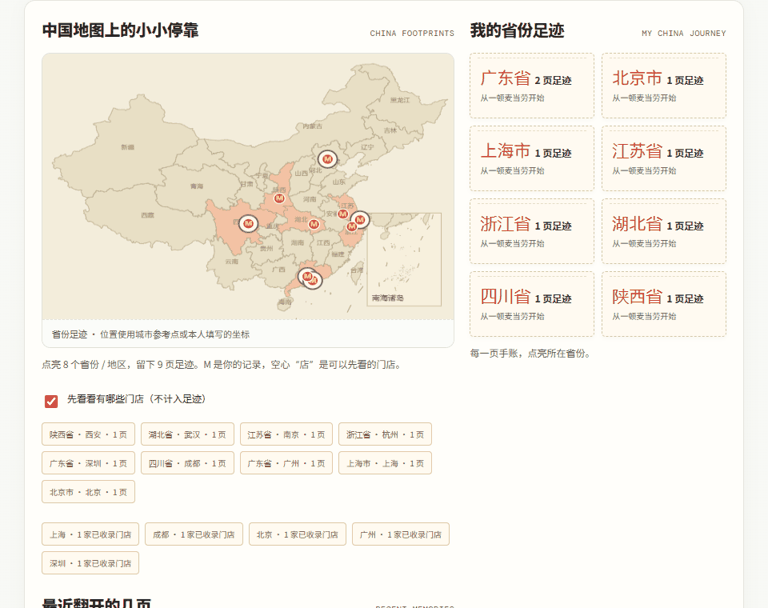768x608 pixels.
Task: Click the 山西 label on the map
Action: point(301,173)
